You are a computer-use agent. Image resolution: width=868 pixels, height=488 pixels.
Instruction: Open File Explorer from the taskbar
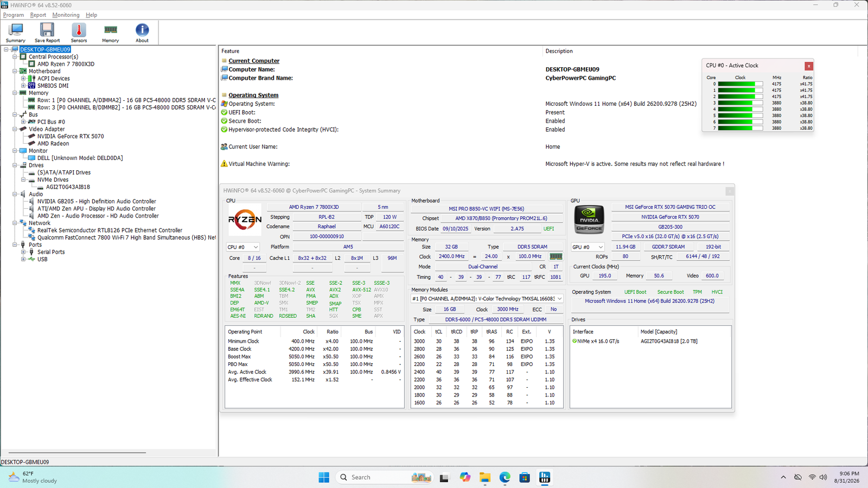484,477
